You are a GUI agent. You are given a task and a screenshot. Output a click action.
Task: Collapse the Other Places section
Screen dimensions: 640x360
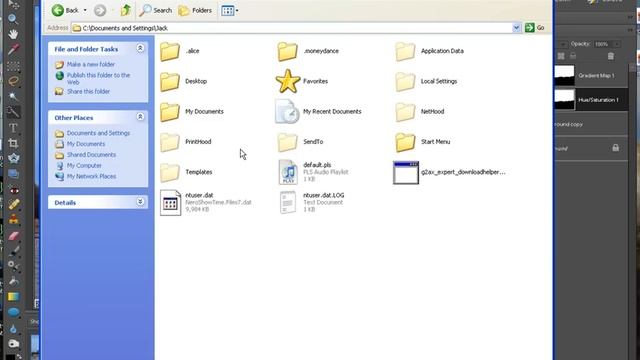140,117
